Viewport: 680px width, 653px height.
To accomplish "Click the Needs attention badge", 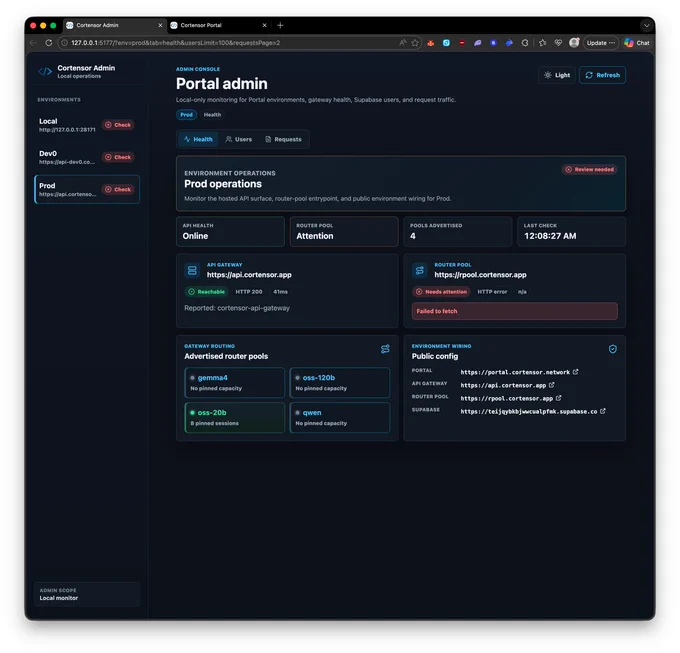I will [441, 292].
